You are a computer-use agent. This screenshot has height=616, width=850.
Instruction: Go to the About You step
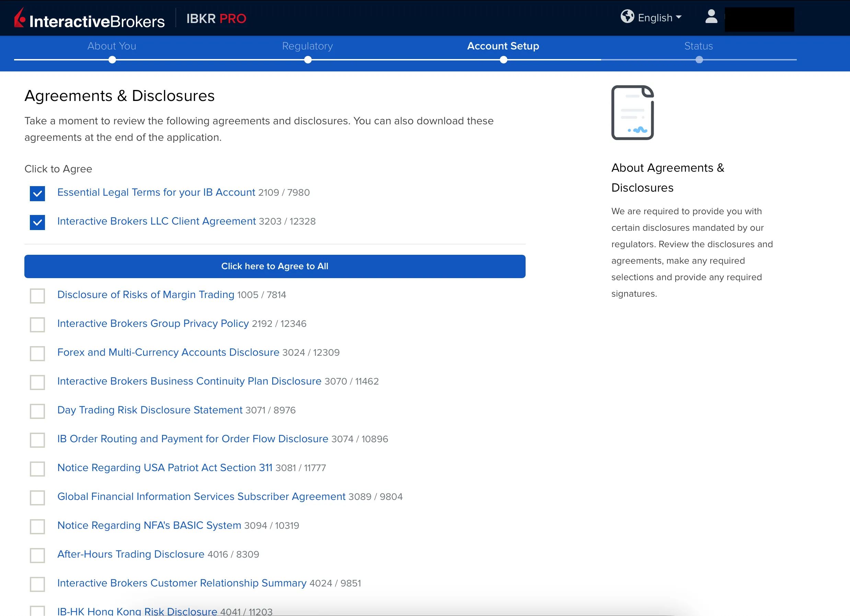tap(112, 46)
